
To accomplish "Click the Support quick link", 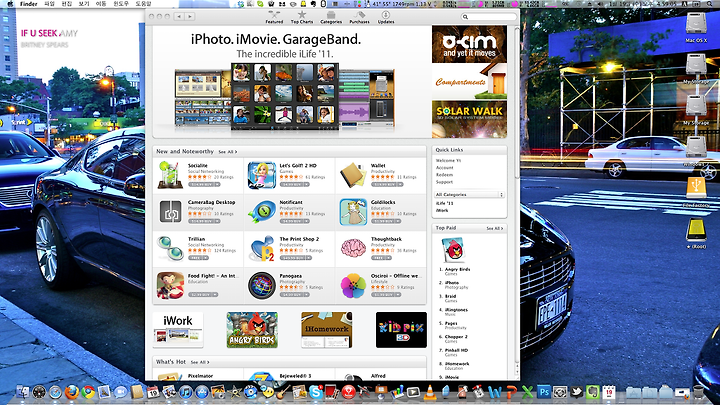I will (444, 182).
